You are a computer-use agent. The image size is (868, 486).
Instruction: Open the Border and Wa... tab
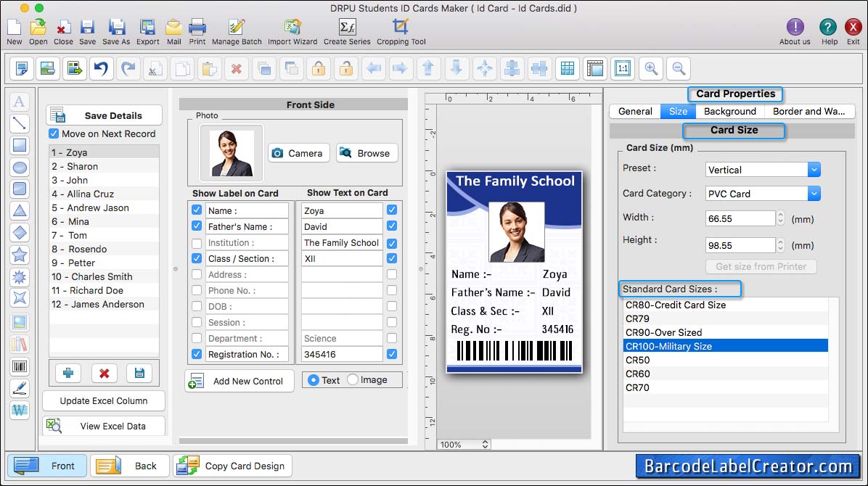(809, 111)
